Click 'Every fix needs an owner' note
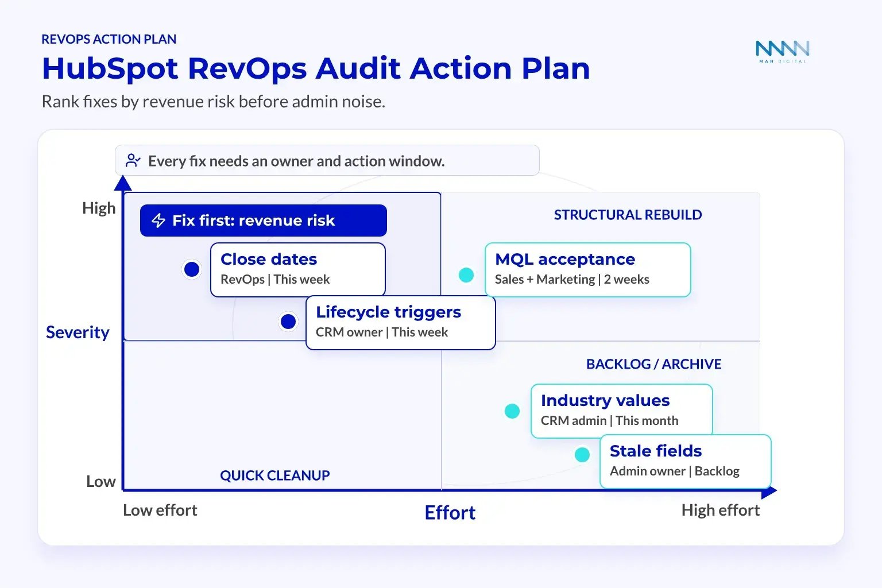 coord(327,160)
